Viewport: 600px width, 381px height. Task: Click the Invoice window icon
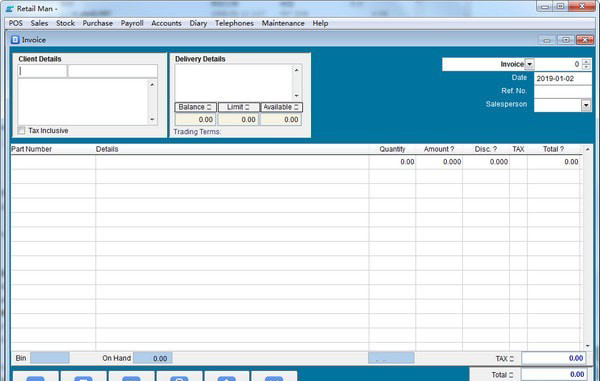[15, 40]
